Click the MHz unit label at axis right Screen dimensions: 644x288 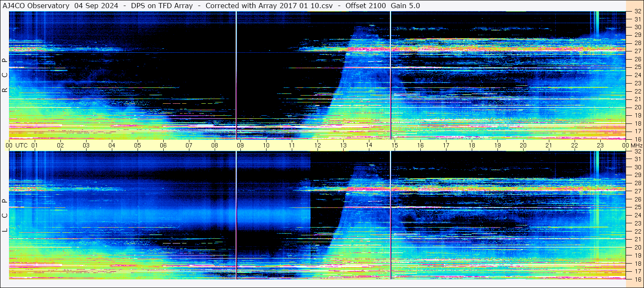click(636, 145)
